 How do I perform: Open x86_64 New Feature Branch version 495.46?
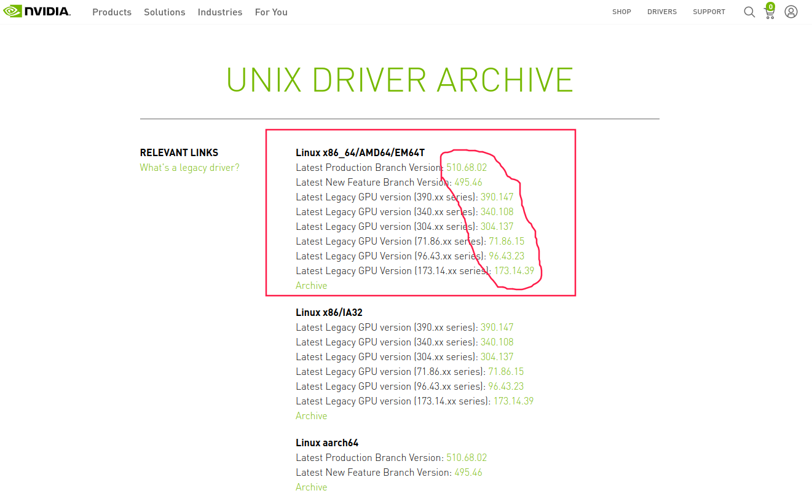click(468, 183)
